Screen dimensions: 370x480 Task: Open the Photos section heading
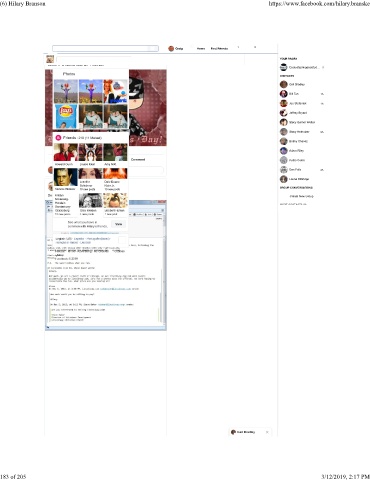pyautogui.click(x=69, y=74)
